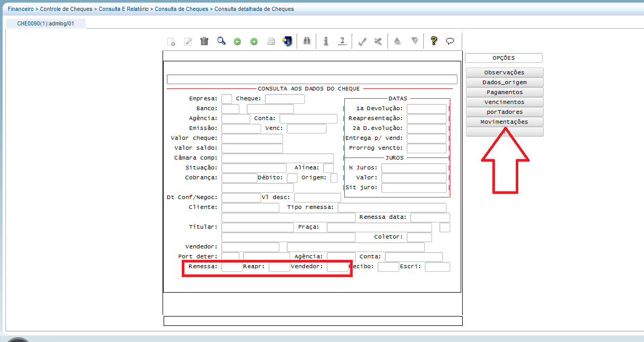
Task: Focus the Alínea field
Action: point(329,168)
